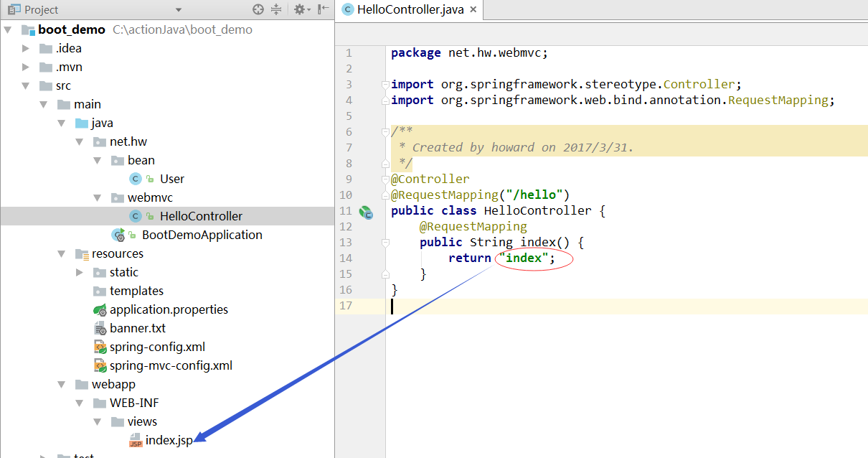Click the Collapse All icon
868x458 pixels.
coord(277,9)
